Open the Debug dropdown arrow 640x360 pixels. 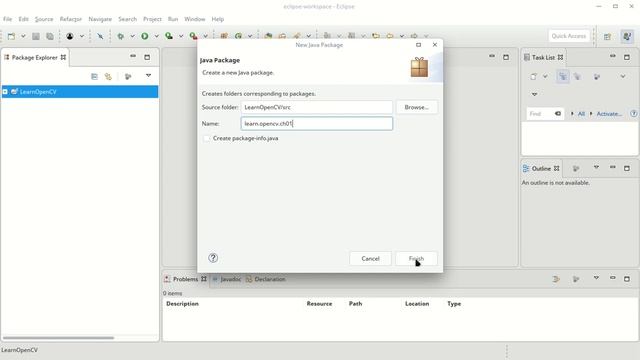coord(132,36)
